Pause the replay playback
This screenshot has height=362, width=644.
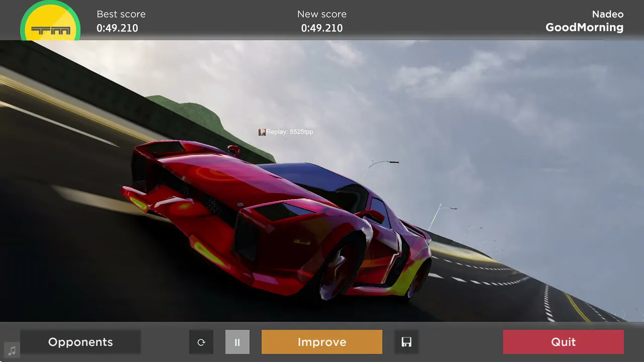coord(237,342)
